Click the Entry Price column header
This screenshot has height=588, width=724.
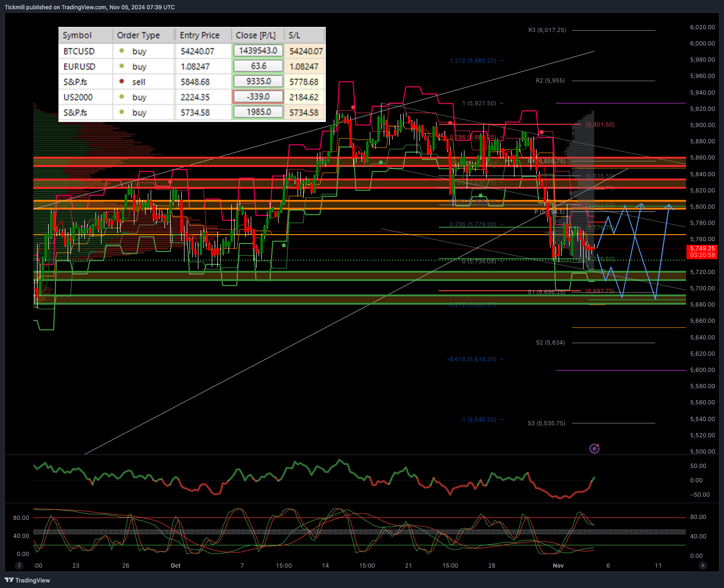tap(203, 35)
